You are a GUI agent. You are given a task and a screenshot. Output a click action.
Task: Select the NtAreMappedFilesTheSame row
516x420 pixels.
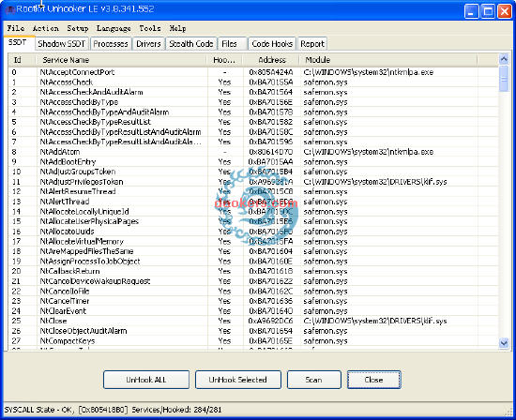[x=253, y=251]
